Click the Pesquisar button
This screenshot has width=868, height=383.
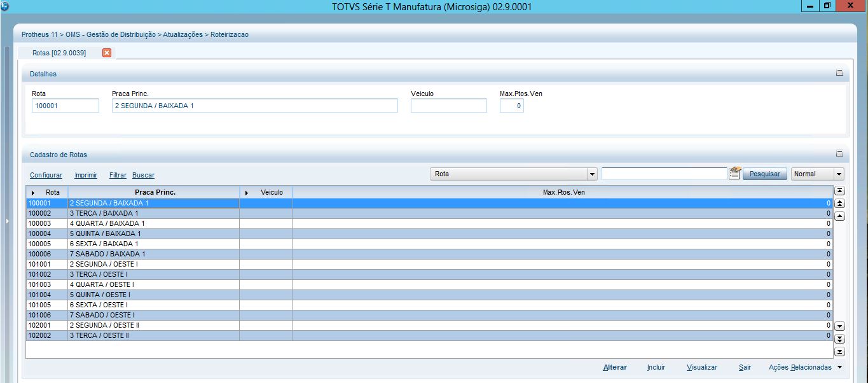765,174
